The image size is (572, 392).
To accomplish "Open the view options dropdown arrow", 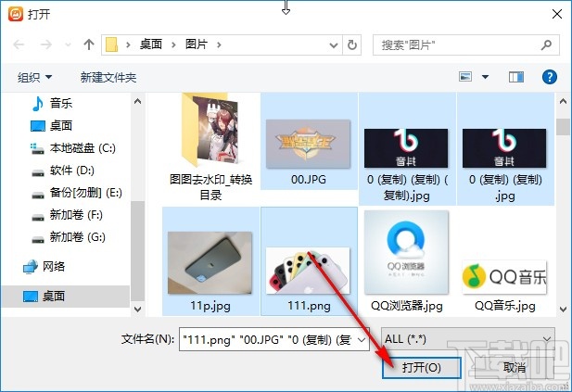I will coord(485,77).
